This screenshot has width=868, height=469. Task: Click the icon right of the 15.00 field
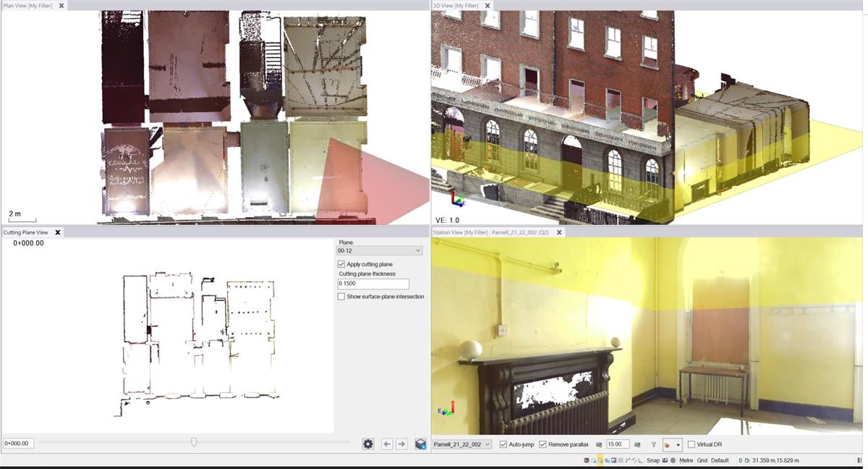click(x=637, y=444)
